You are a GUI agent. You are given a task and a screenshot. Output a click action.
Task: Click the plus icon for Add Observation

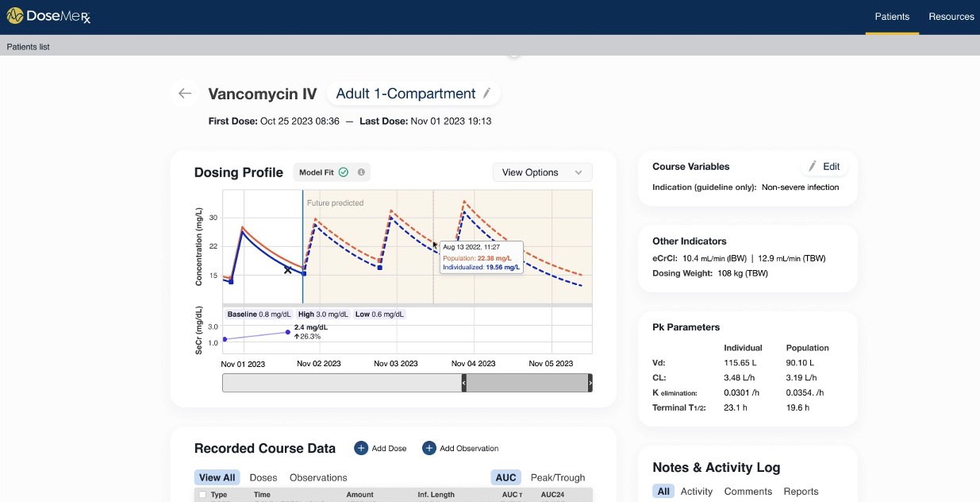(x=429, y=448)
